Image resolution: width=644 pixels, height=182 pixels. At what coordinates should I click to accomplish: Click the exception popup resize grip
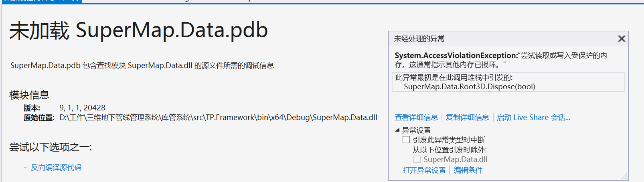[x=624, y=176]
